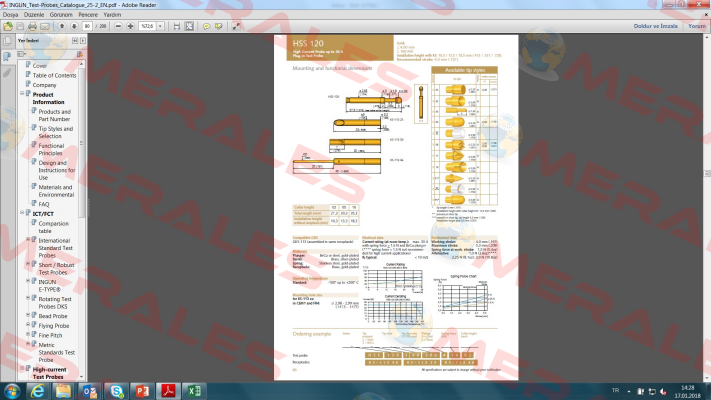Click the new bookmark icon in the bookmarks toolbar
The width and height of the screenshot is (711, 400).
click(x=80, y=54)
